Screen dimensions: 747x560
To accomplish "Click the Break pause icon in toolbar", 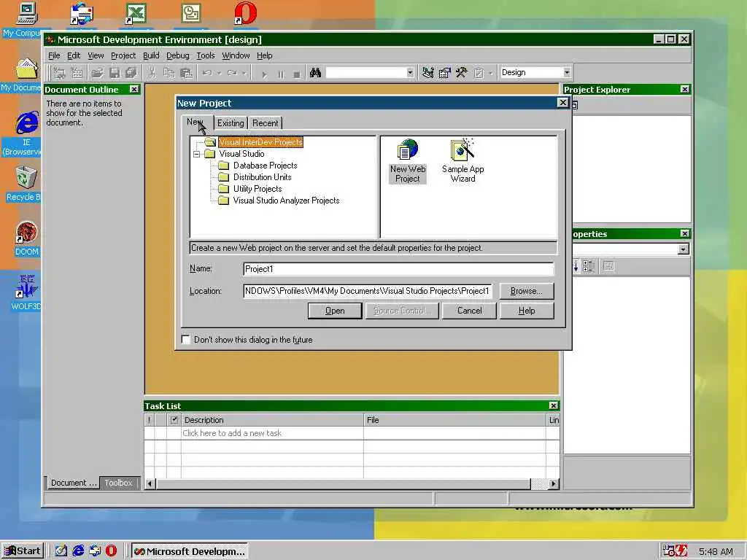I will coord(281,74).
